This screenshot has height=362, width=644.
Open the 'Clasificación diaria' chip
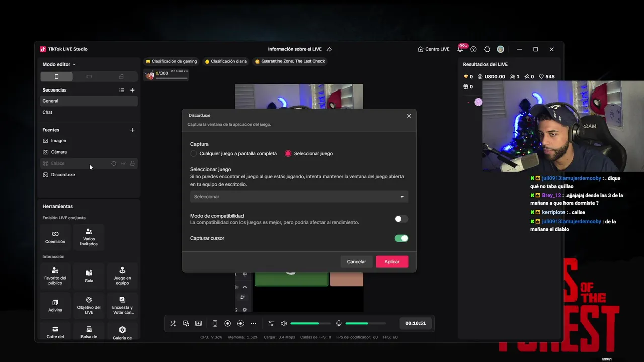(225, 61)
